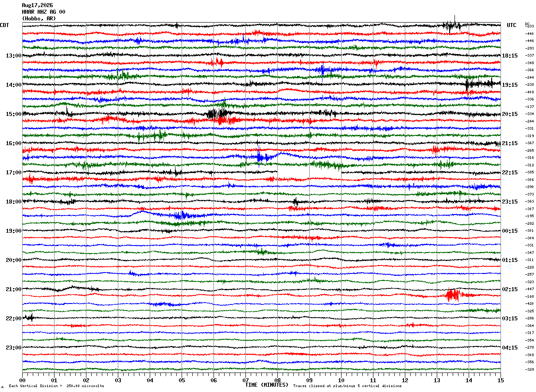Screen dimensions: 536x392
Task: Select the station code HHAR HHZ AG 00
Action: (43, 12)
